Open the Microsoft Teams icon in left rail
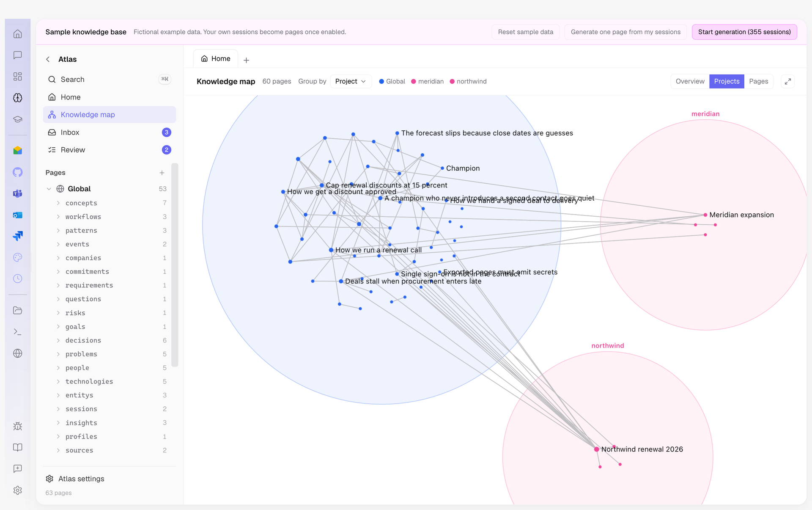The image size is (812, 510). click(x=17, y=193)
